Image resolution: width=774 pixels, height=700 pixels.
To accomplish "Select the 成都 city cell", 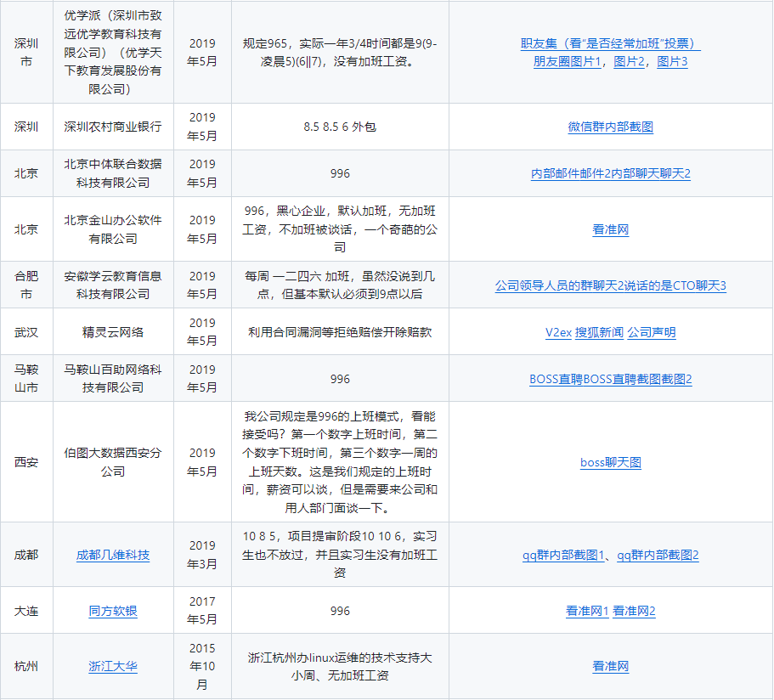I will 26,555.
